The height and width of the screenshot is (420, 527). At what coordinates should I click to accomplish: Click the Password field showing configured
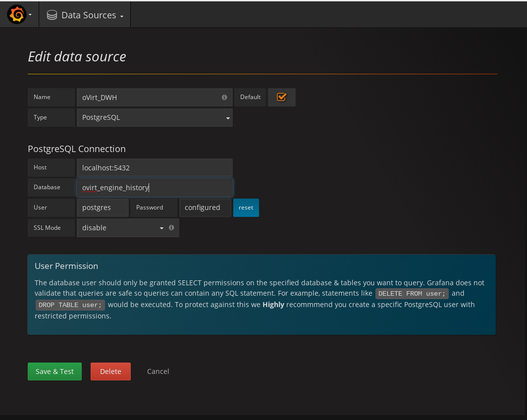[205, 208]
